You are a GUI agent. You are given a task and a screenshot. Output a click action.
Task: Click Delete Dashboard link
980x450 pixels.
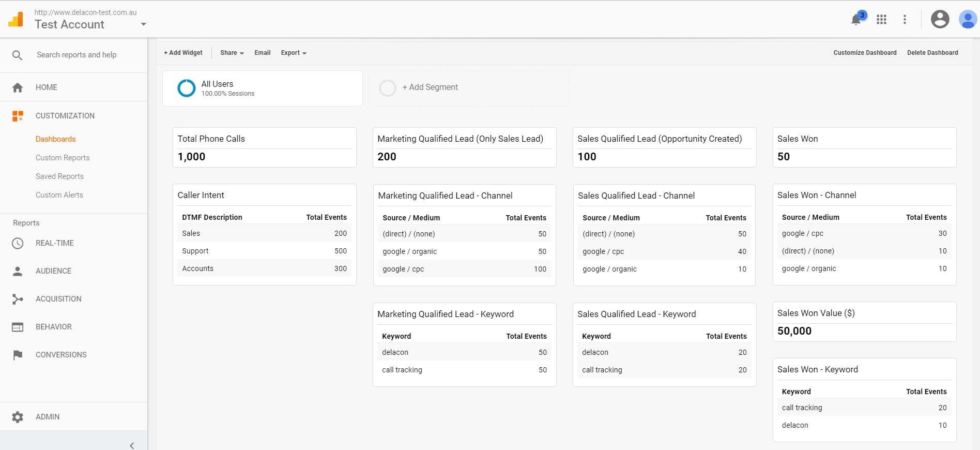pos(932,53)
